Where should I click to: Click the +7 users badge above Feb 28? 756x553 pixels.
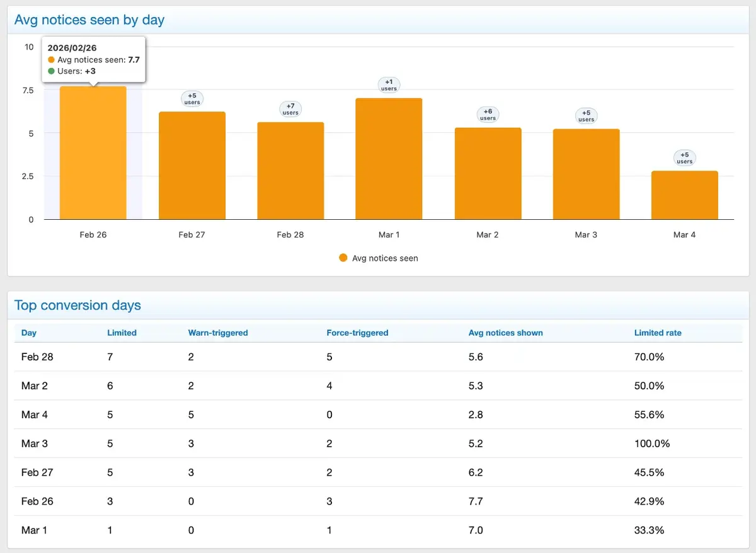tap(290, 109)
